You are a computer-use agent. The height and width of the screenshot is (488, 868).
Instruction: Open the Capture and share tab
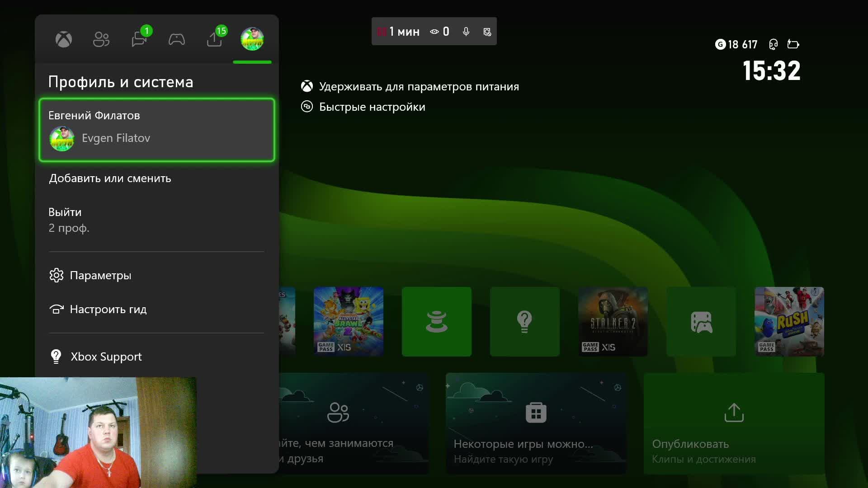point(214,40)
